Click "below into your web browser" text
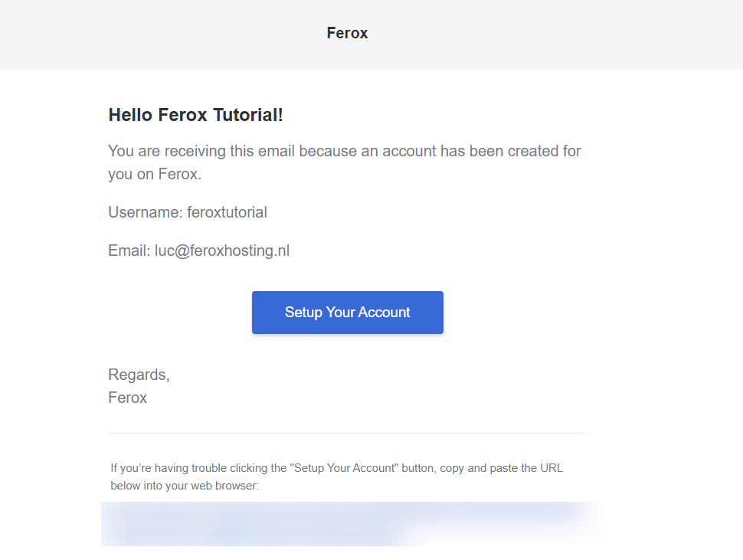Viewport: 743px width, 560px height. pyautogui.click(x=185, y=486)
